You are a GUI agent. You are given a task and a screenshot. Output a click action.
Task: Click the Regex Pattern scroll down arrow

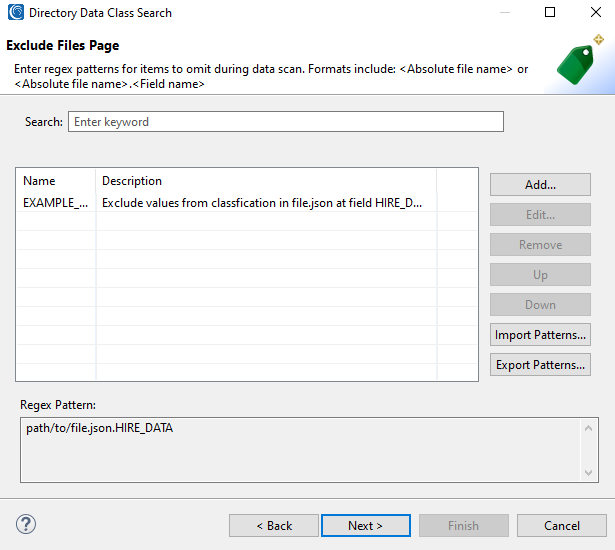(588, 473)
